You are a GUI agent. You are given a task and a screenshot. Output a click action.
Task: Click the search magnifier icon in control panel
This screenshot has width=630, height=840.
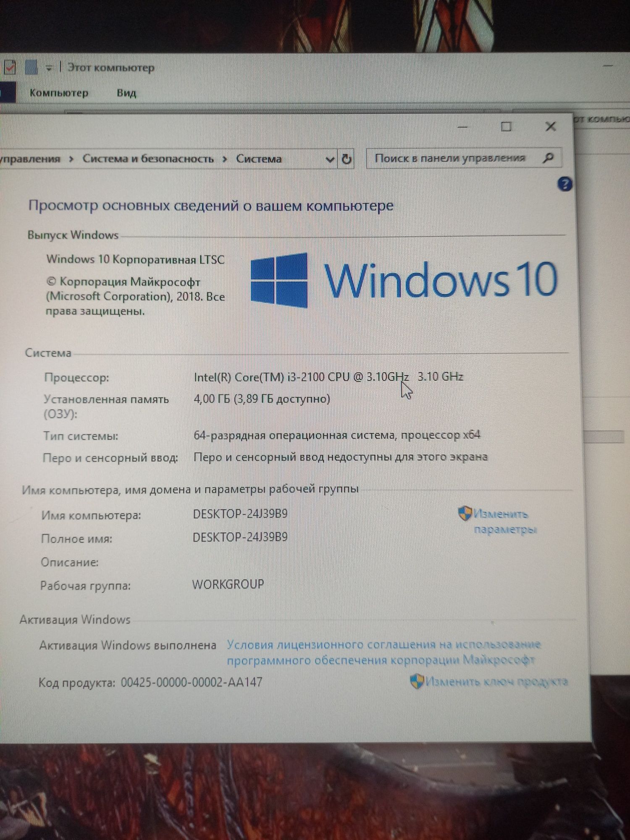pos(548,158)
